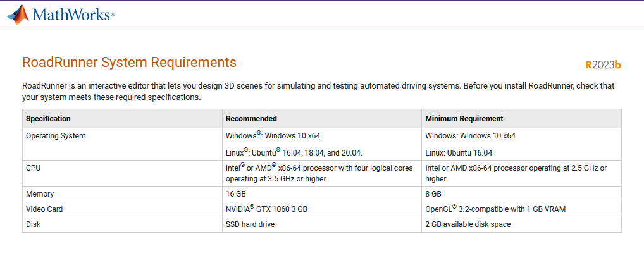Viewport: 644px width, 263px height.
Task: Click the RoadRunner System Requirements heading
Action: [130, 63]
